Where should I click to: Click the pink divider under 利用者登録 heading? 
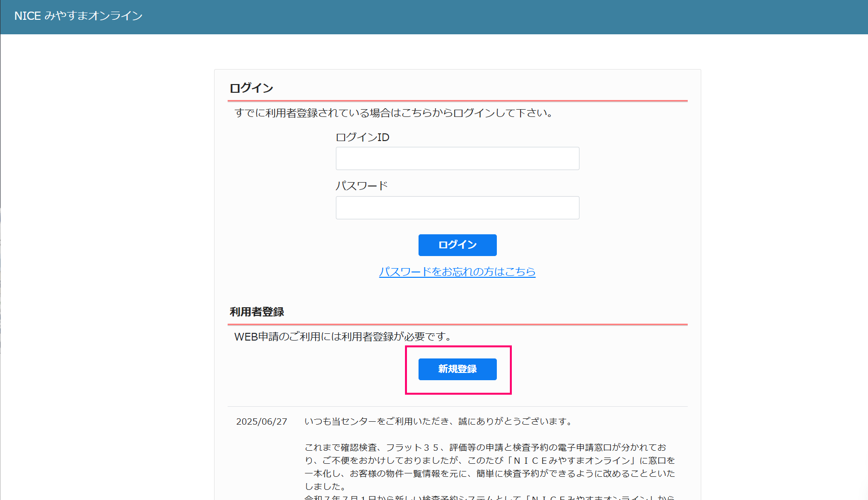pyautogui.click(x=457, y=325)
